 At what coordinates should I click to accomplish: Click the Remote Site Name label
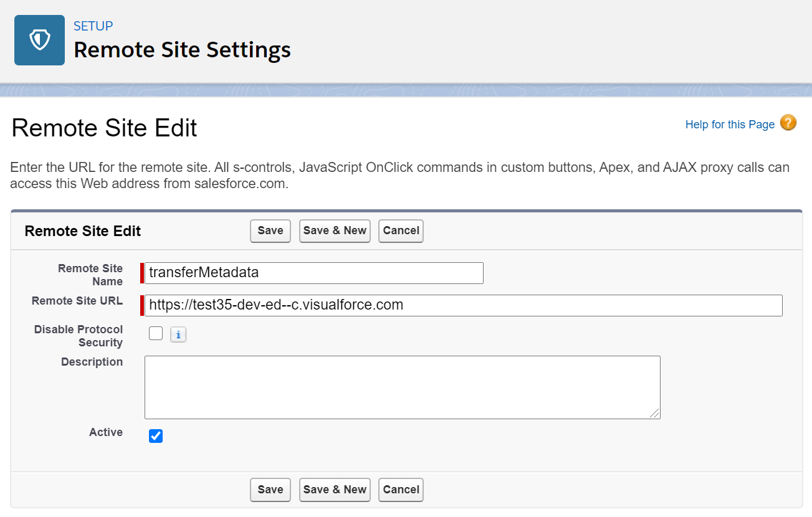pos(91,275)
